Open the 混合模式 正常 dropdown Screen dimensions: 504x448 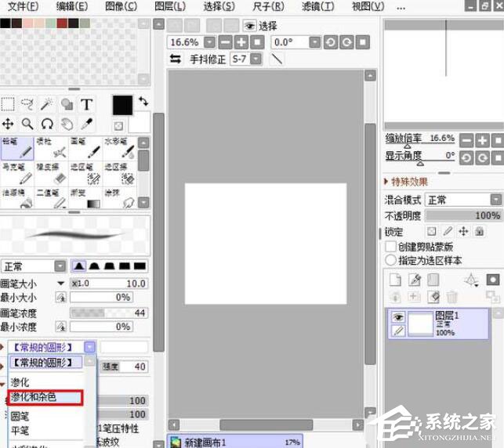(x=495, y=200)
